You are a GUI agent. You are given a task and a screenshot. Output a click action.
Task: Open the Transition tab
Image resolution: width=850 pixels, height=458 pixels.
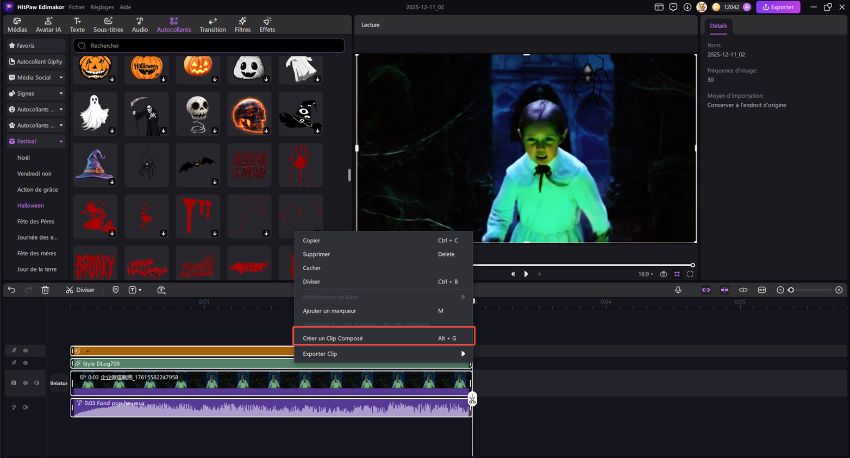[x=212, y=25]
